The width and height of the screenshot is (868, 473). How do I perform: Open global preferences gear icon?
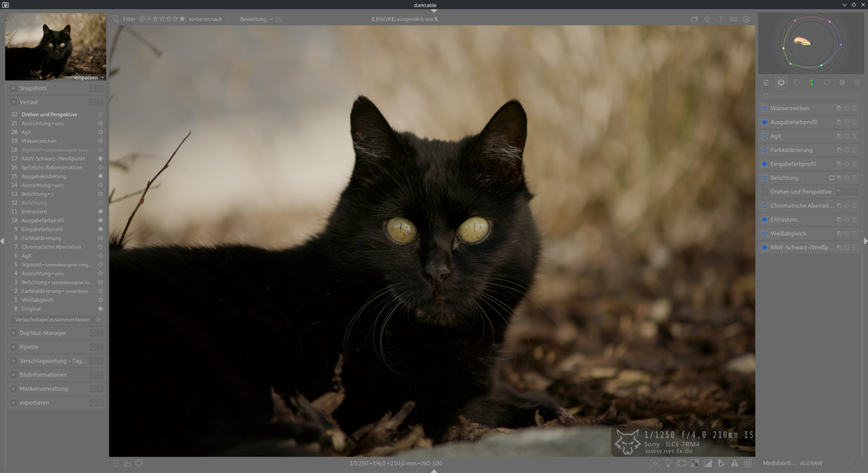(746, 19)
